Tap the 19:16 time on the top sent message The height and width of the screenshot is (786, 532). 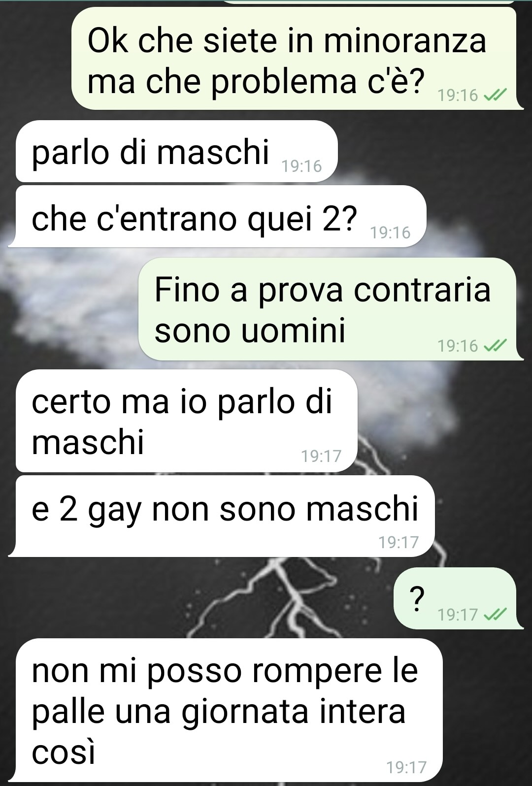(458, 95)
